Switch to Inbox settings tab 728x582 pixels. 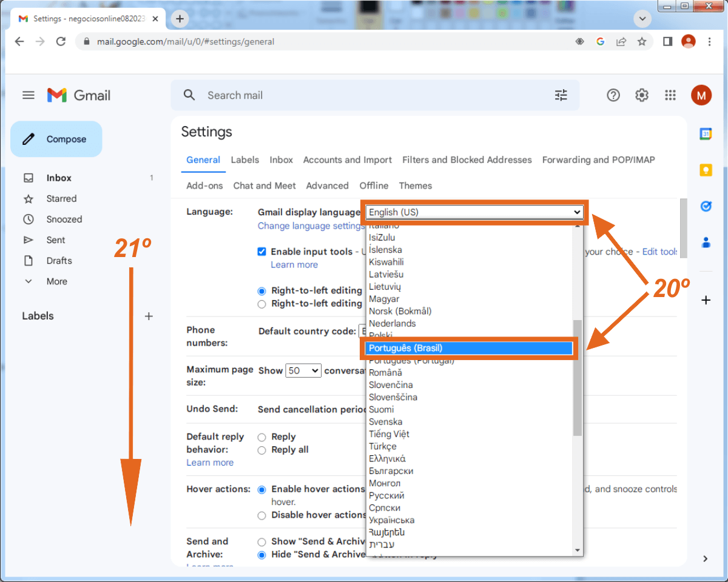click(281, 160)
